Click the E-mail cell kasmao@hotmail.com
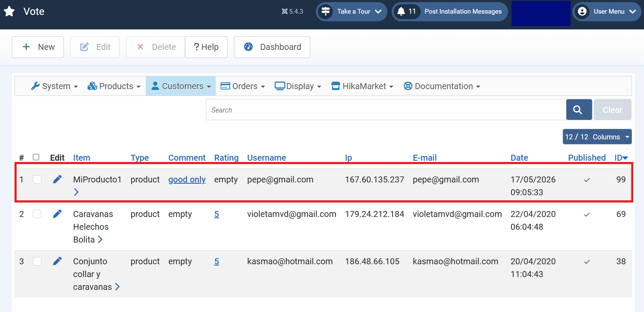This screenshot has height=312, width=644. click(456, 261)
